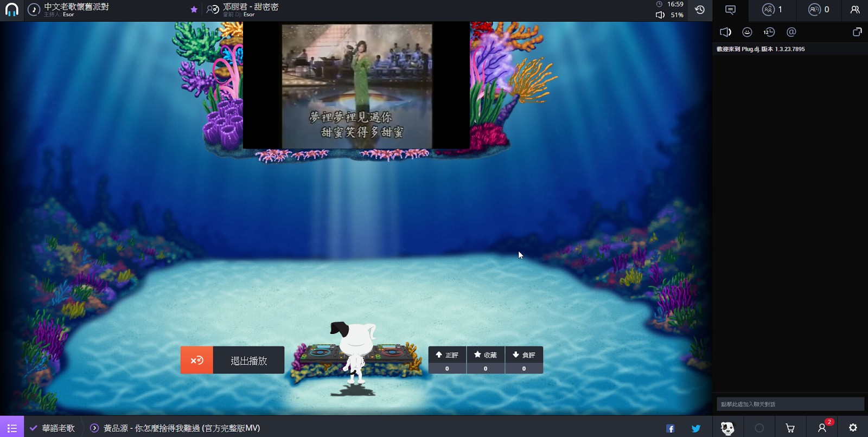
Task: Open the waitlist tab showing 0
Action: point(819,10)
